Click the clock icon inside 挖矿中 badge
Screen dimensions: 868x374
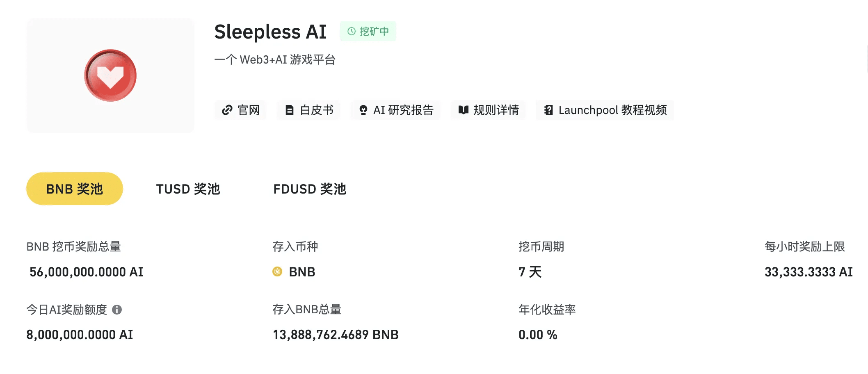click(351, 31)
